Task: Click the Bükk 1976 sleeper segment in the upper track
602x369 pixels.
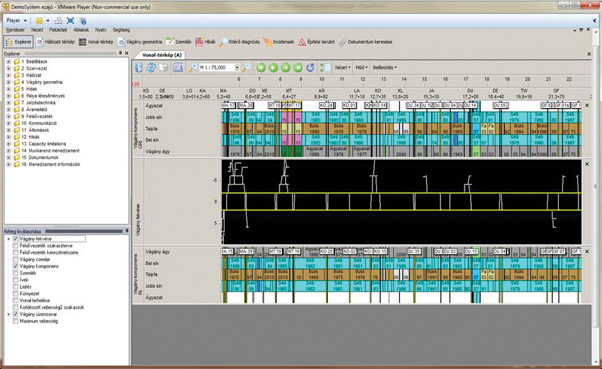Action: [x=235, y=129]
